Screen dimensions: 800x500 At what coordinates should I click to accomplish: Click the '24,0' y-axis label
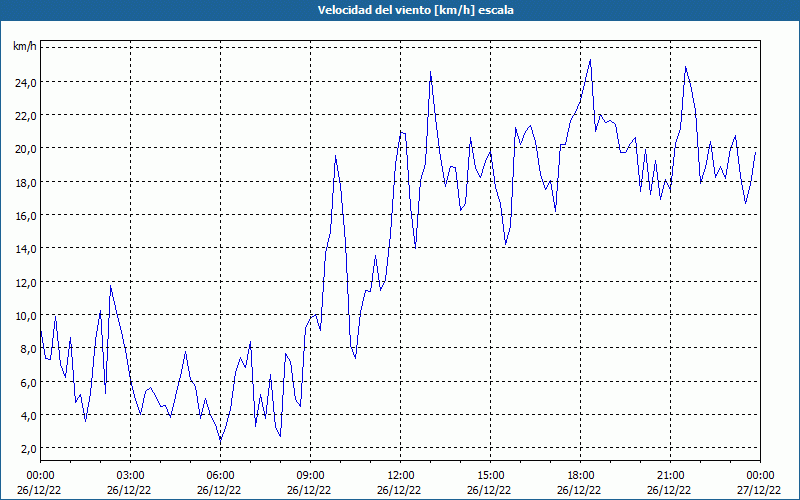pos(26,82)
